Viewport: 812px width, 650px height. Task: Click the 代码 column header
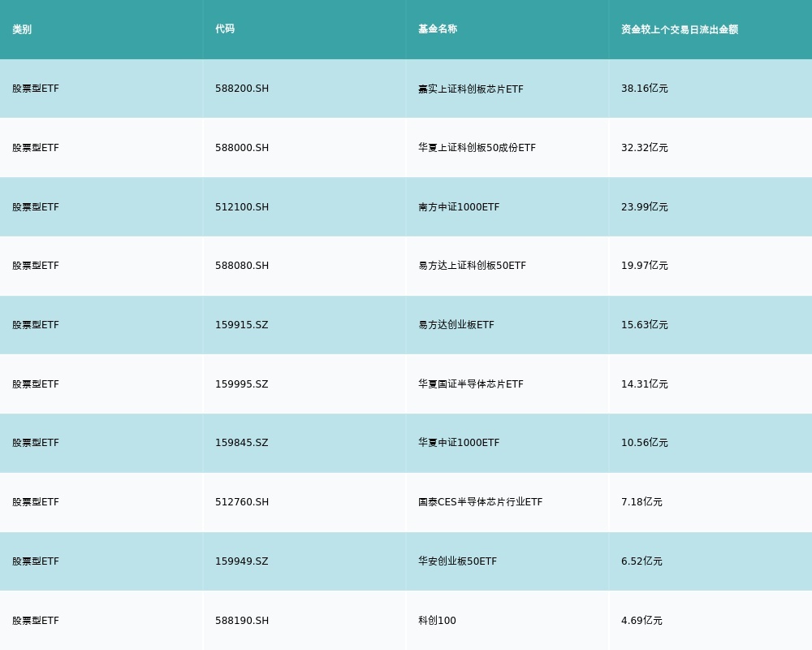pos(225,29)
